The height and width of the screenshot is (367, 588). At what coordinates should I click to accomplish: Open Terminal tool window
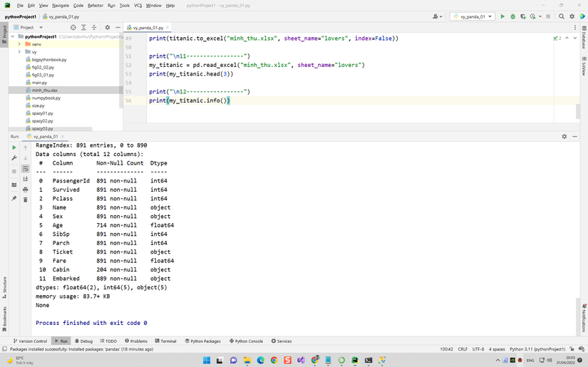(165, 341)
